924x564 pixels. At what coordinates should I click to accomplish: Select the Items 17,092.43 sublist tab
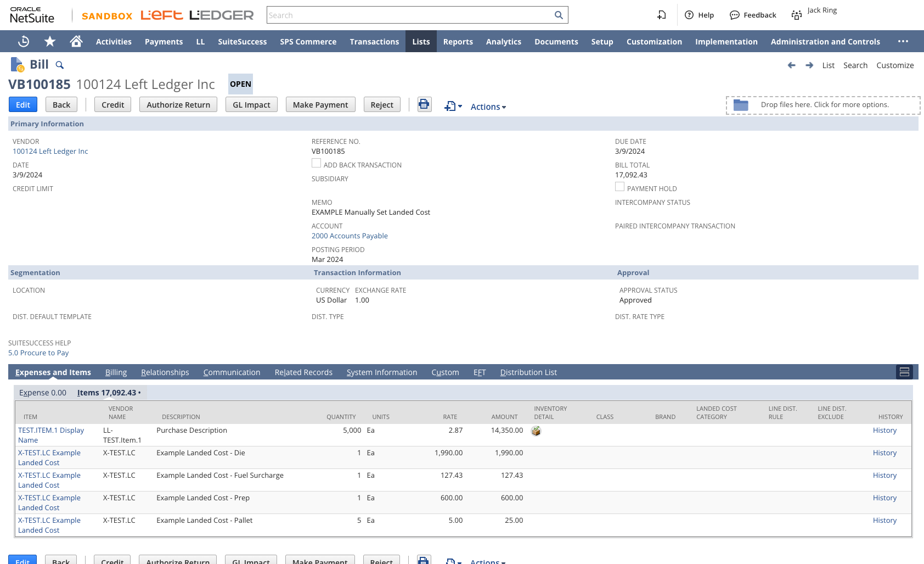click(109, 392)
